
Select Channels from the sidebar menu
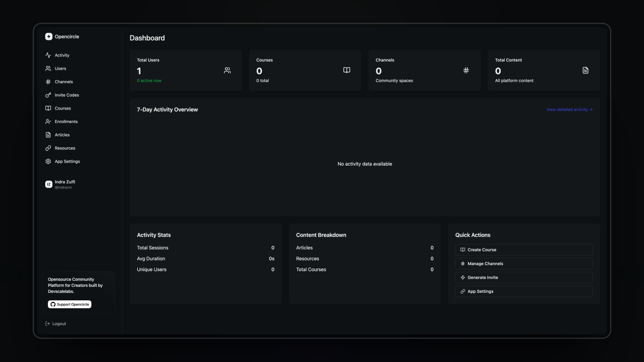point(63,81)
